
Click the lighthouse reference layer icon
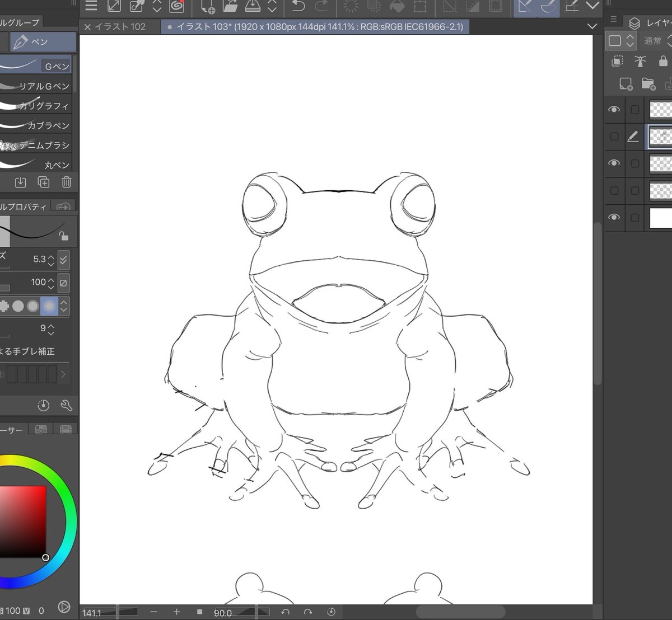point(640,61)
